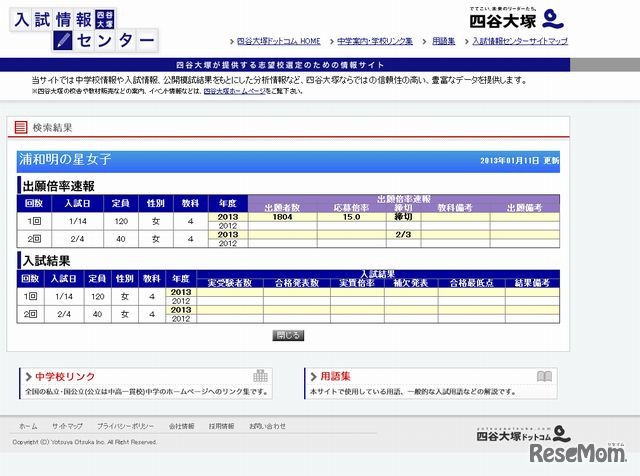
Task: Open 四谷大塚ドットコム HOME link
Action: tap(278, 41)
